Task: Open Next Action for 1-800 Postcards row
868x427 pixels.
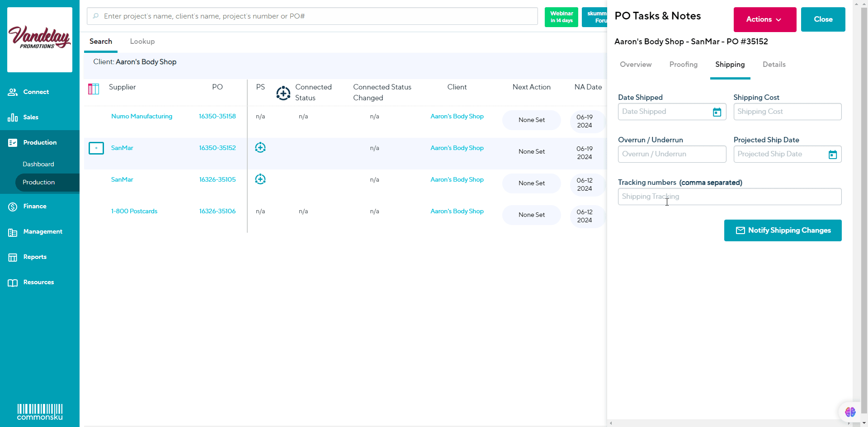Action: (x=531, y=215)
